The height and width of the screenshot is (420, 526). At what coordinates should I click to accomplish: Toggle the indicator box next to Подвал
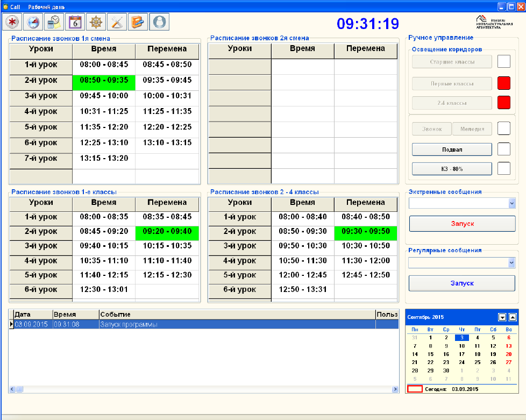pos(504,150)
